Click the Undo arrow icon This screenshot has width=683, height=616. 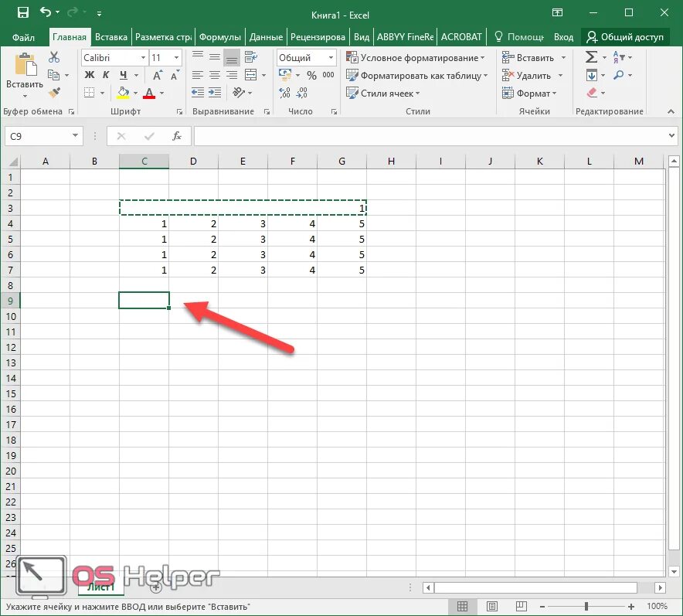click(46, 12)
